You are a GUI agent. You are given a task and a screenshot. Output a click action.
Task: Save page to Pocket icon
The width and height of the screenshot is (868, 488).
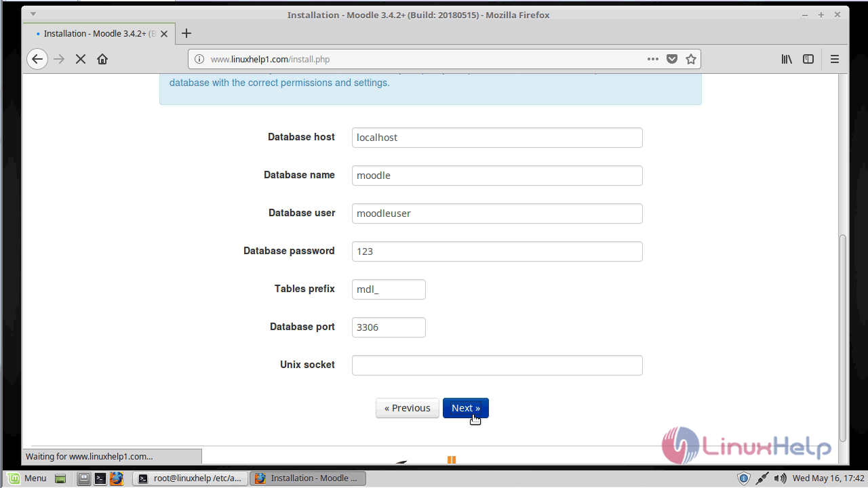[x=672, y=59]
